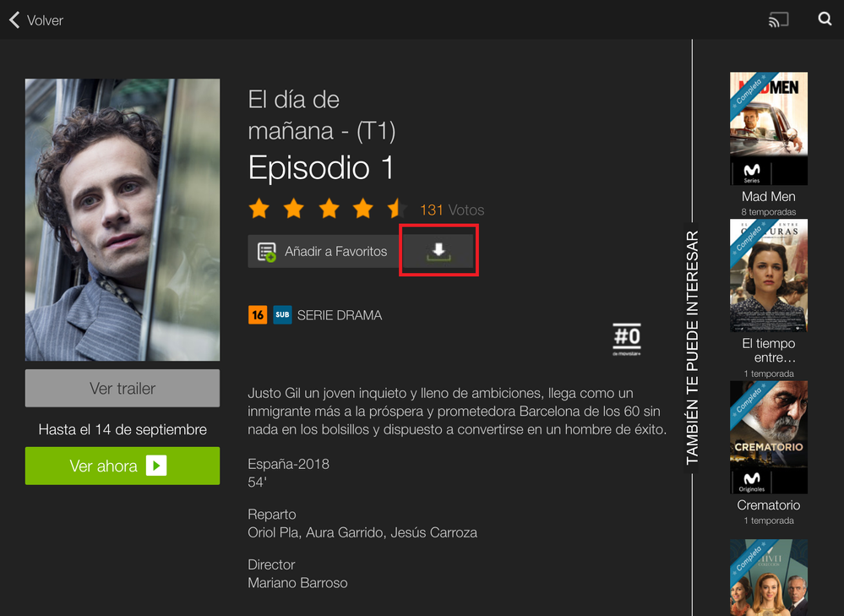Click the Volver back arrow
The image size is (844, 616).
point(14,19)
